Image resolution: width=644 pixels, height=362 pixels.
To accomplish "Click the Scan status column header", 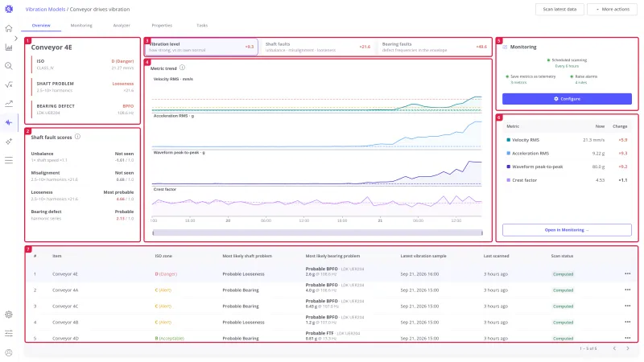I will pos(562,256).
